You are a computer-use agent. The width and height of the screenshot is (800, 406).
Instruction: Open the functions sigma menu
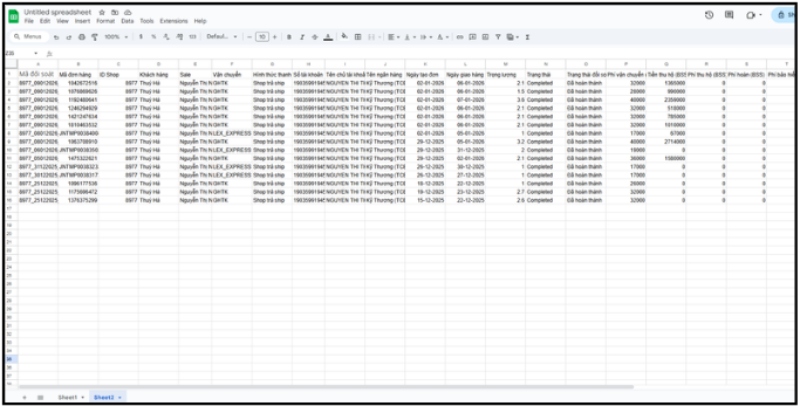coord(528,37)
